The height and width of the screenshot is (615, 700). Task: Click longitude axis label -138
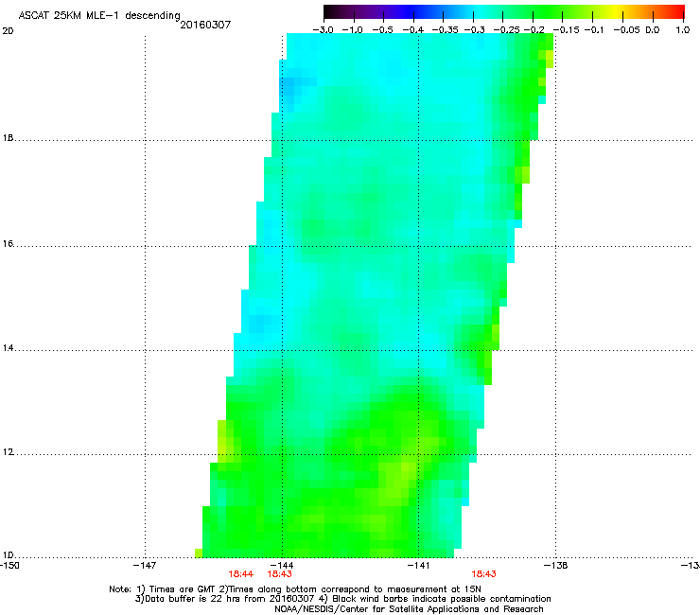pyautogui.click(x=555, y=566)
